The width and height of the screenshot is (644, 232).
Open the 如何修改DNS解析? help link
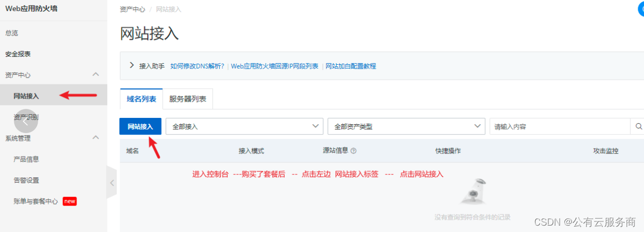click(197, 66)
